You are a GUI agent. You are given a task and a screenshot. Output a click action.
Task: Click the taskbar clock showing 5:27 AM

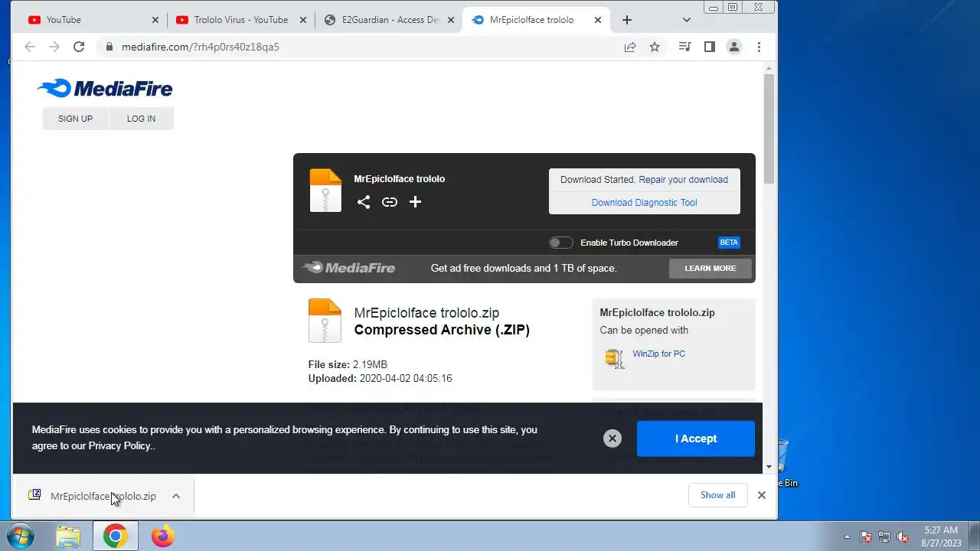(941, 536)
